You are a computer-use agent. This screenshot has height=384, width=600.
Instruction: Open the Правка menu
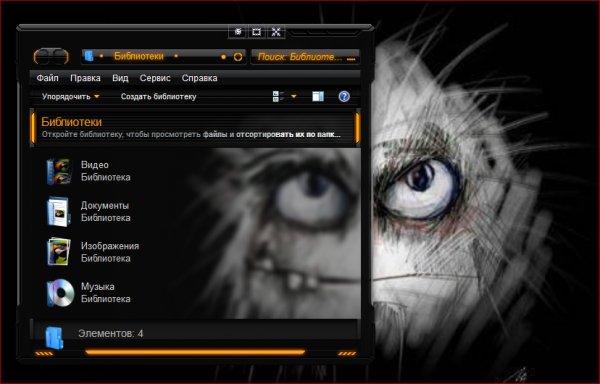point(85,78)
